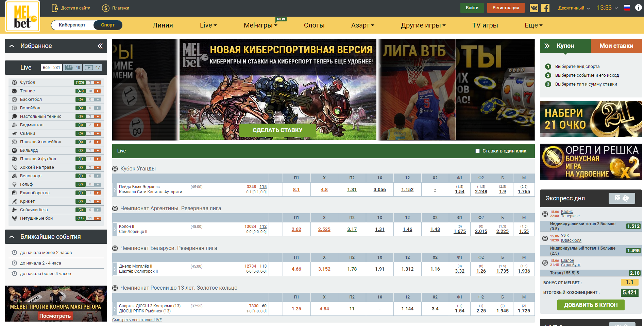Enable the Ставки в один клик checkbox
Image resolution: width=644 pixels, height=326 pixels.
pyautogui.click(x=477, y=151)
